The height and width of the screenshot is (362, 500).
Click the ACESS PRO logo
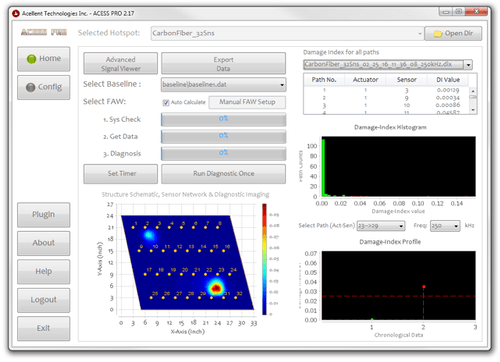pyautogui.click(x=44, y=32)
